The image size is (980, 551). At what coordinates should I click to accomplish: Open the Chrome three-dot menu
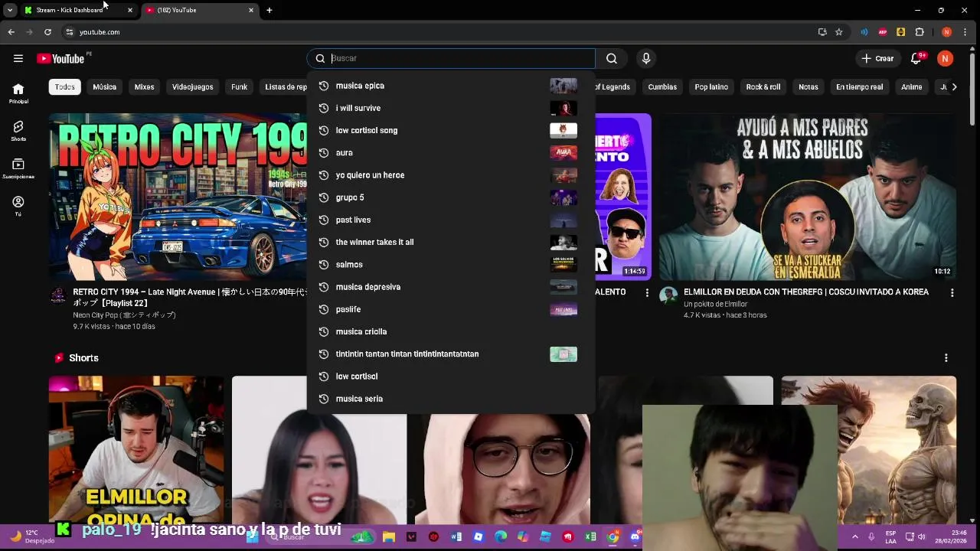[x=967, y=32]
